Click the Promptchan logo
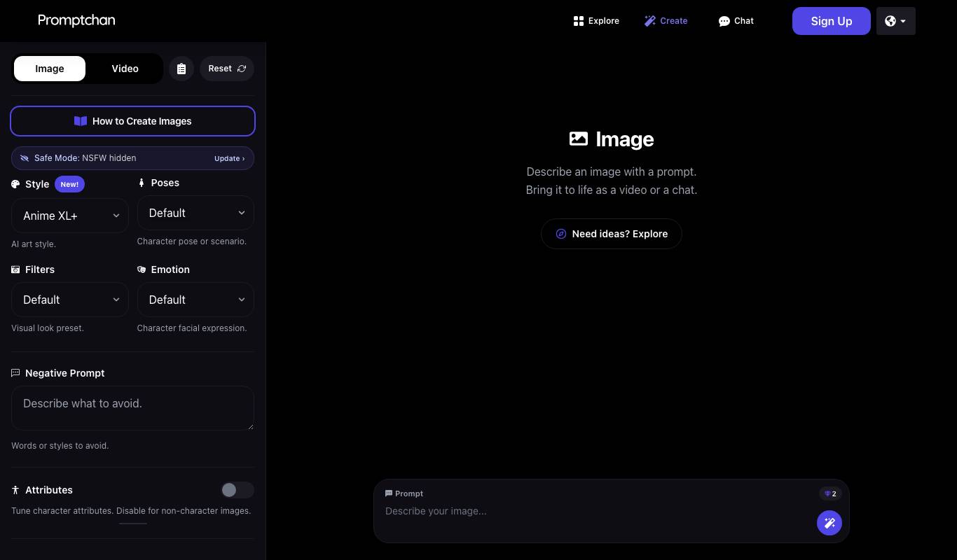The height and width of the screenshot is (560, 957). tap(76, 20)
